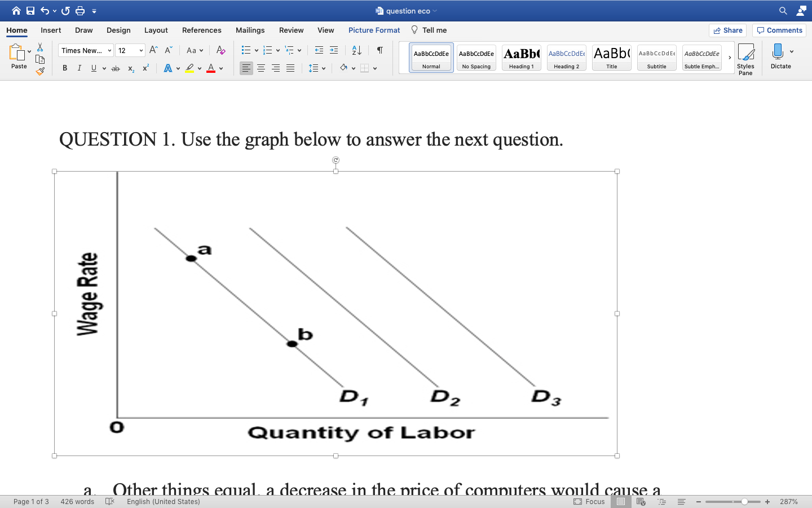The image size is (812, 508).
Task: Click the Superscript icon
Action: (x=145, y=68)
